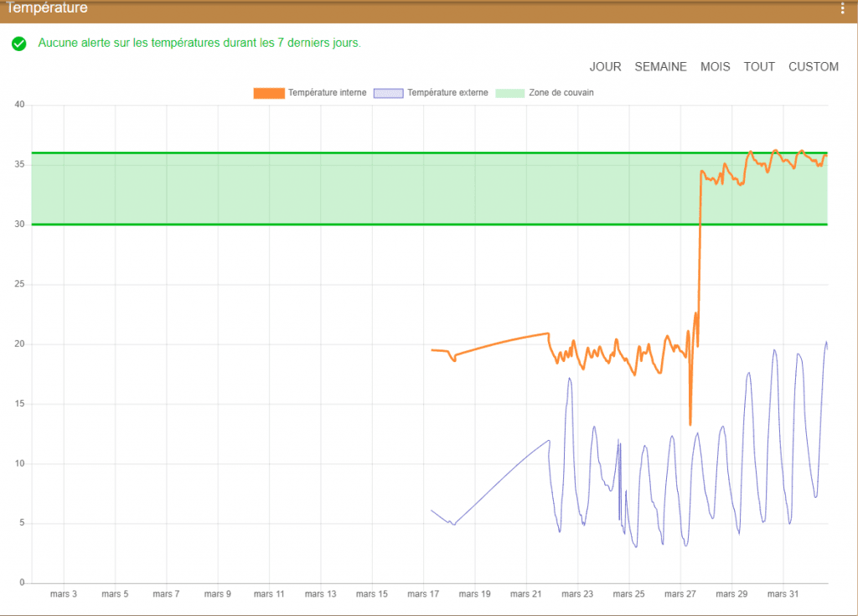The height and width of the screenshot is (616, 858).
Task: Click the green Zone de couvain swatch
Action: coord(510,93)
